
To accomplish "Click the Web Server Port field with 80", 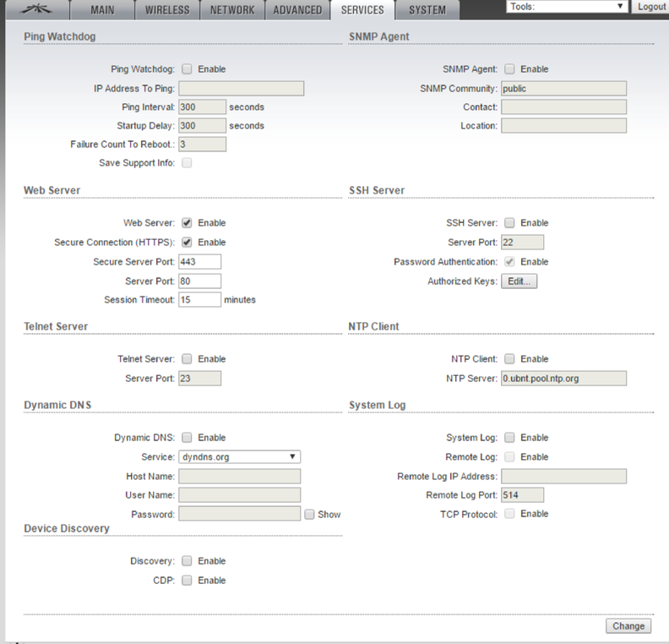I will (199, 281).
